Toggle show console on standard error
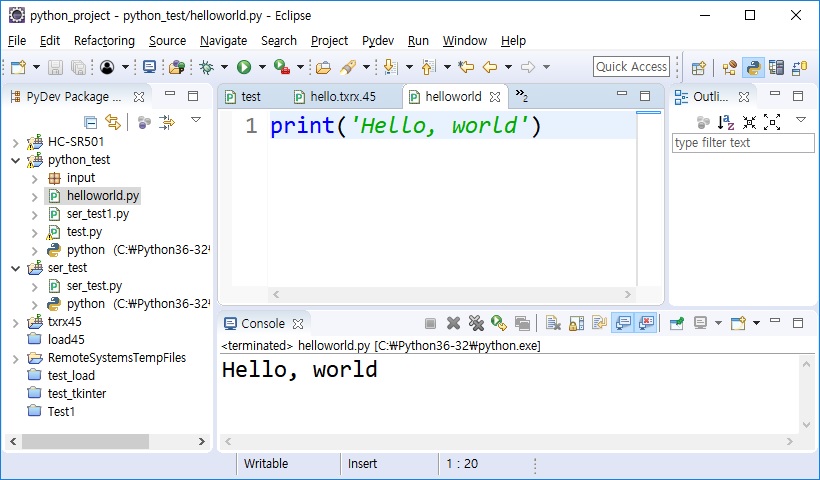820x480 pixels. [x=646, y=323]
